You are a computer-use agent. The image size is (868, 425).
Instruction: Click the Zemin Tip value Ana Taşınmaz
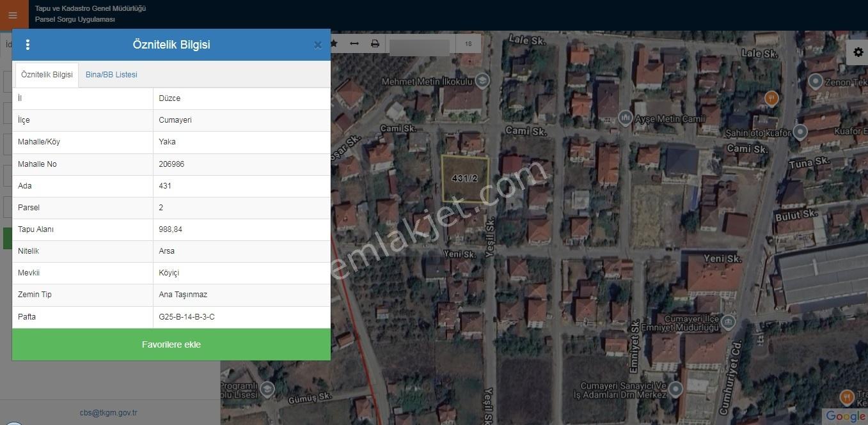183,295
